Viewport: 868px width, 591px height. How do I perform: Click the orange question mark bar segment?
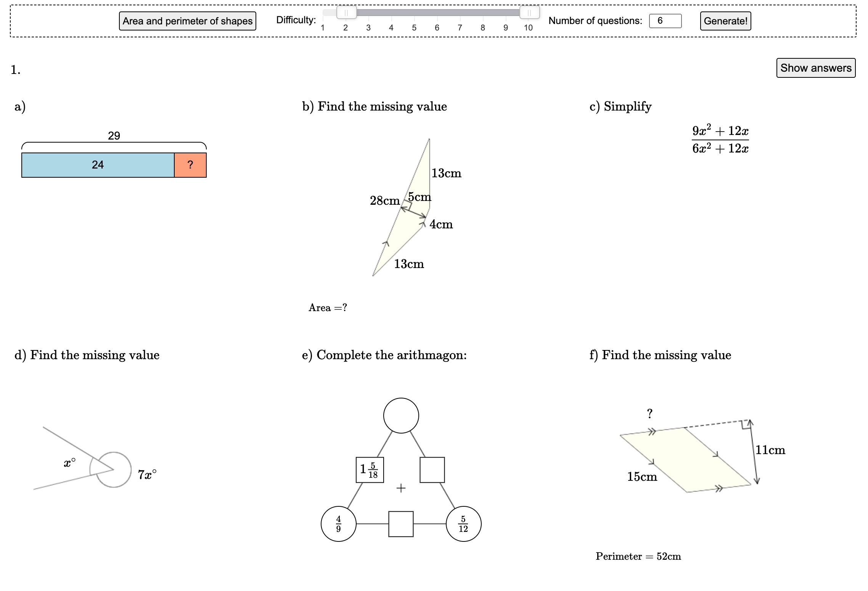190,165
